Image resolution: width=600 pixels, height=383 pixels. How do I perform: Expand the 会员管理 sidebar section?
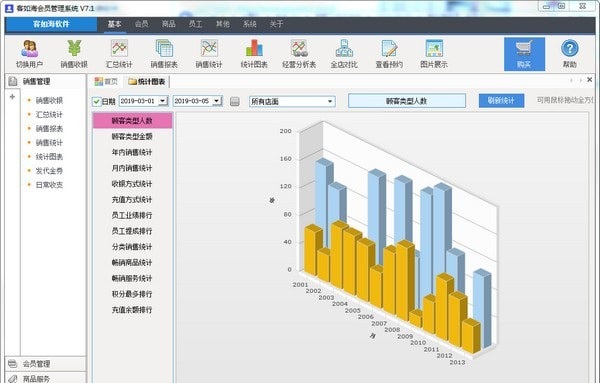pos(45,363)
